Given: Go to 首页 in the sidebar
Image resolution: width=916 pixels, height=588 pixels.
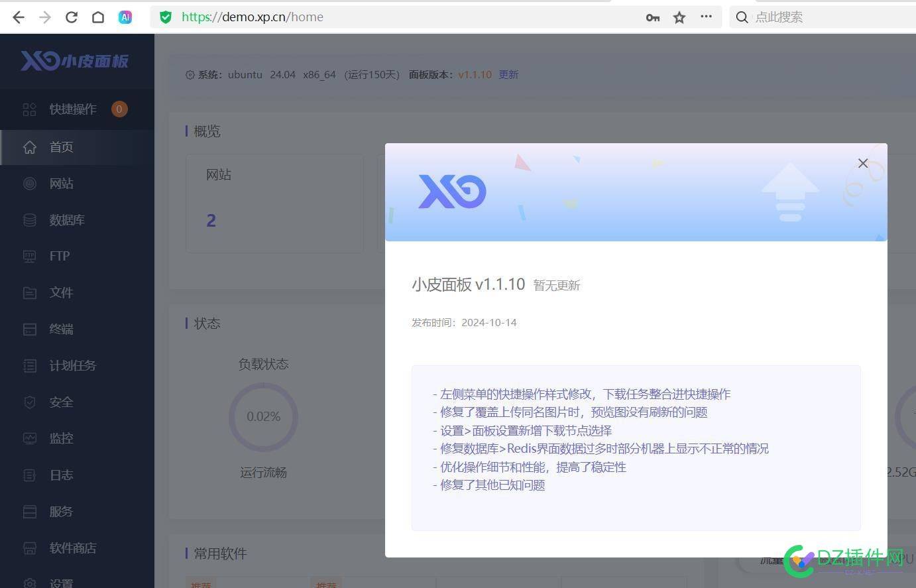Looking at the screenshot, I should 77,147.
